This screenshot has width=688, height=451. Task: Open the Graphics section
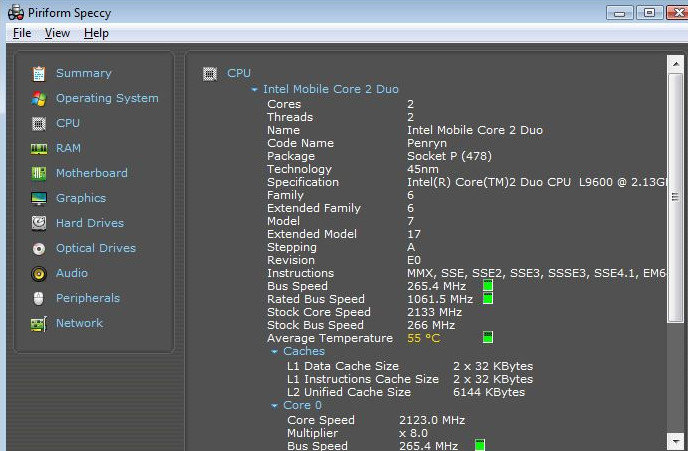coord(81,198)
